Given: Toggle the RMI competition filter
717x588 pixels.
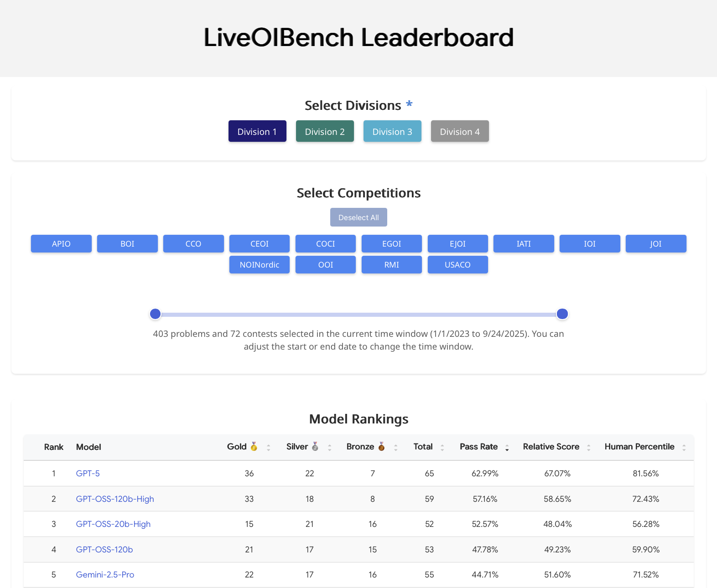Looking at the screenshot, I should [392, 264].
